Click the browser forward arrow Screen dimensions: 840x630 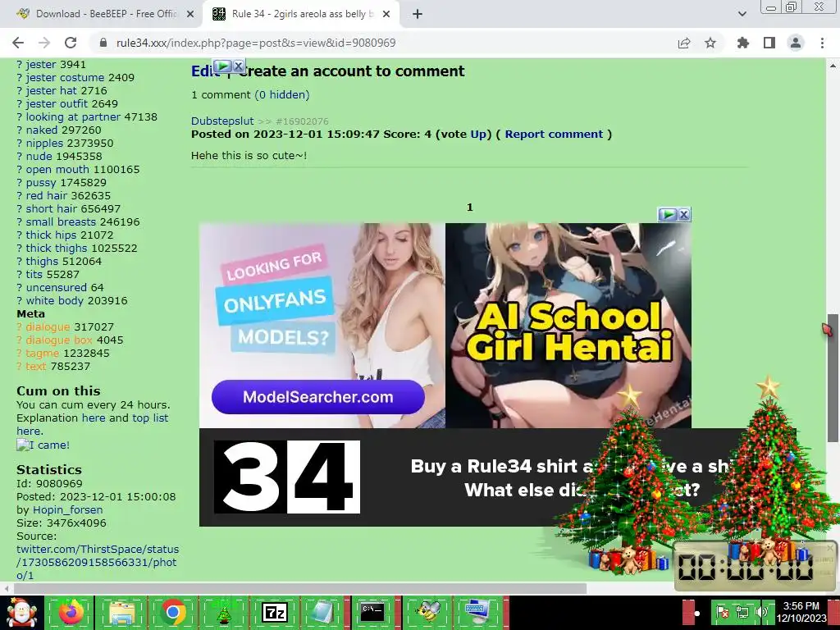(x=44, y=43)
